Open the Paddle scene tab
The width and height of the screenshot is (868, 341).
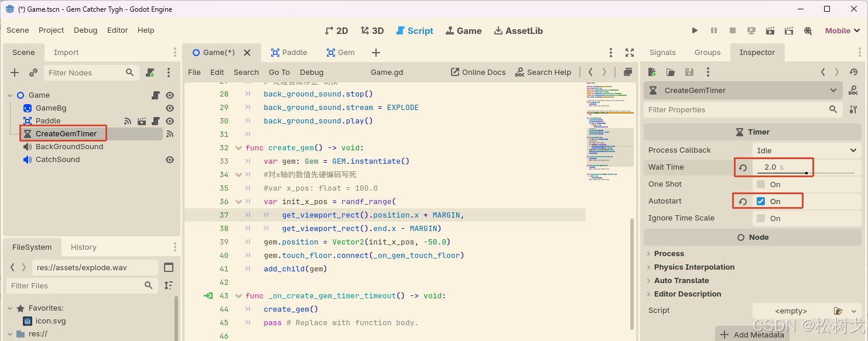tap(289, 52)
